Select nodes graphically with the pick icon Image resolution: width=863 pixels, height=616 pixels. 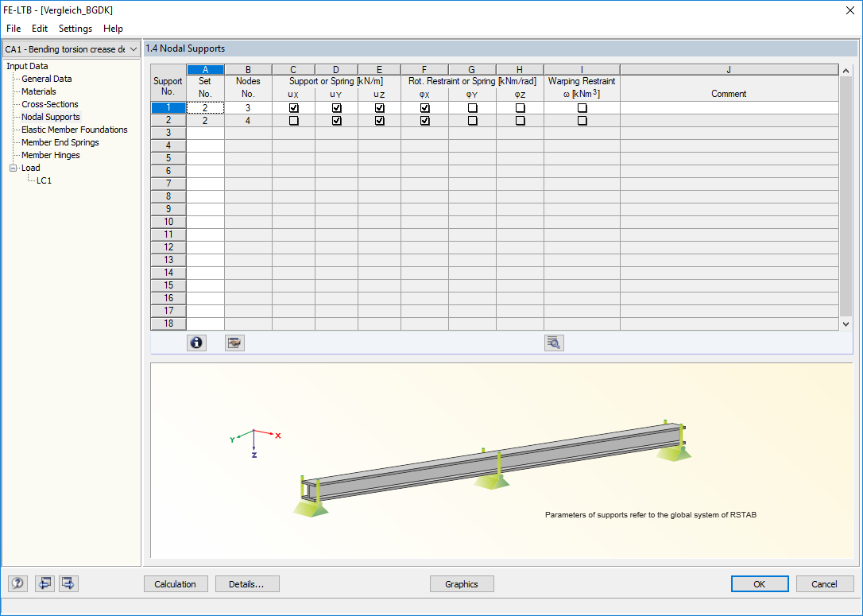click(x=234, y=343)
